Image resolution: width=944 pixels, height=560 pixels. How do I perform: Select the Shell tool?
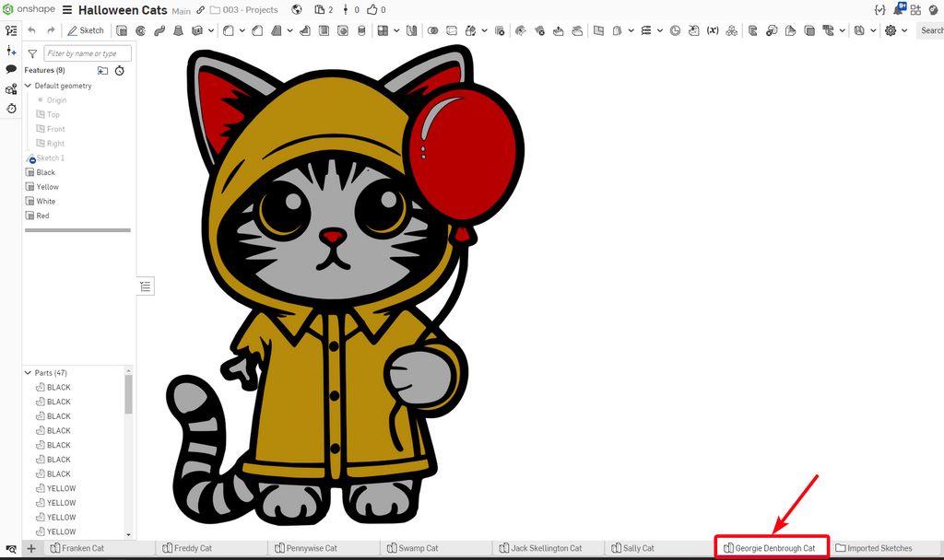pyautogui.click(x=324, y=30)
